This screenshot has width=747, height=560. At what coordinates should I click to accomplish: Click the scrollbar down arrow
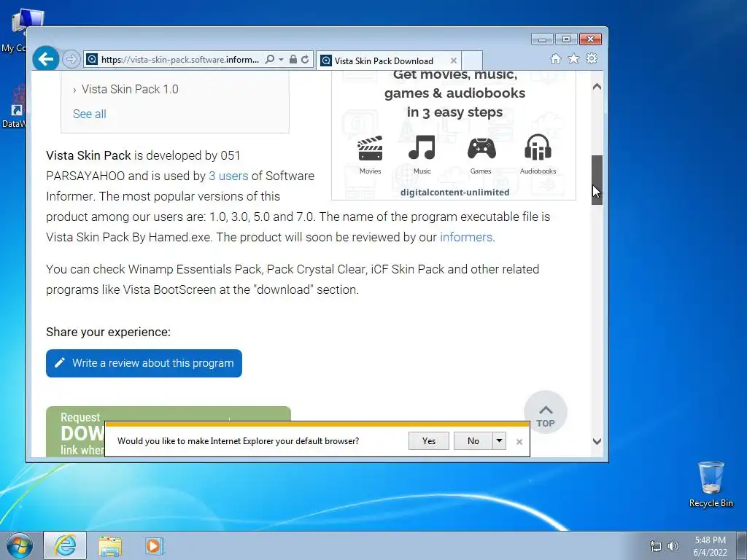(597, 441)
